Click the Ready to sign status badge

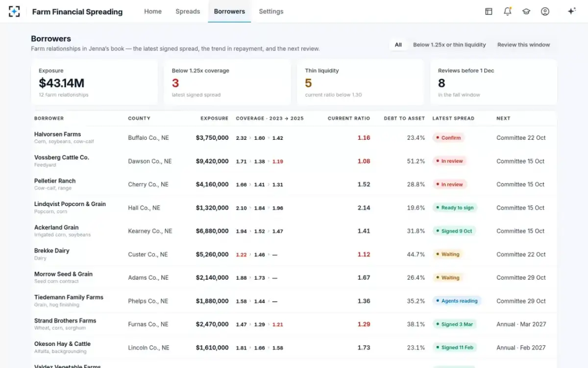tap(455, 208)
